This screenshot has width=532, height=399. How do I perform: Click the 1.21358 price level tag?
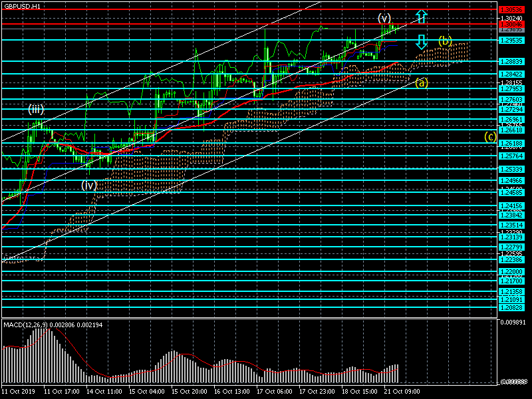(512, 292)
